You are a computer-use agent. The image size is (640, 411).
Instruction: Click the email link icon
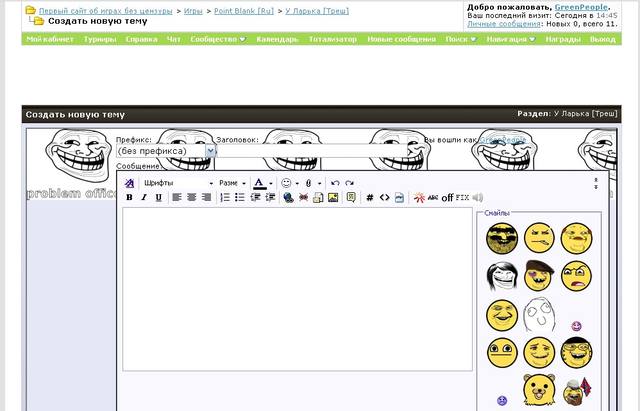point(318,198)
